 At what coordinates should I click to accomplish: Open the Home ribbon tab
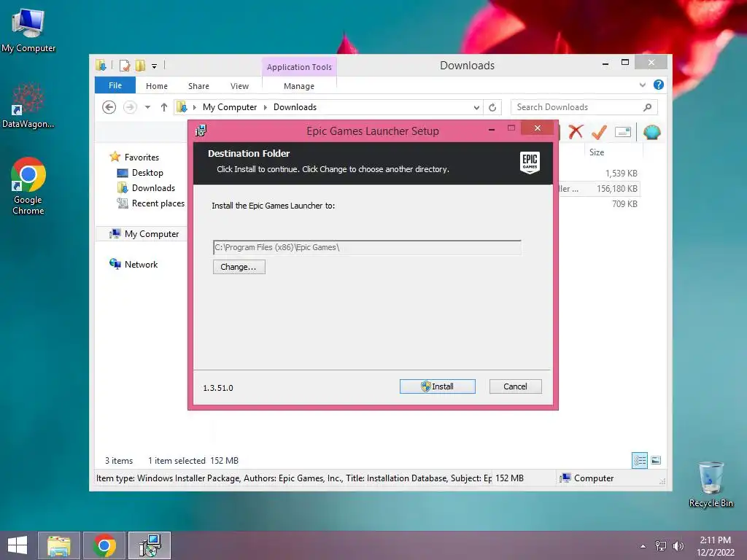pos(157,86)
